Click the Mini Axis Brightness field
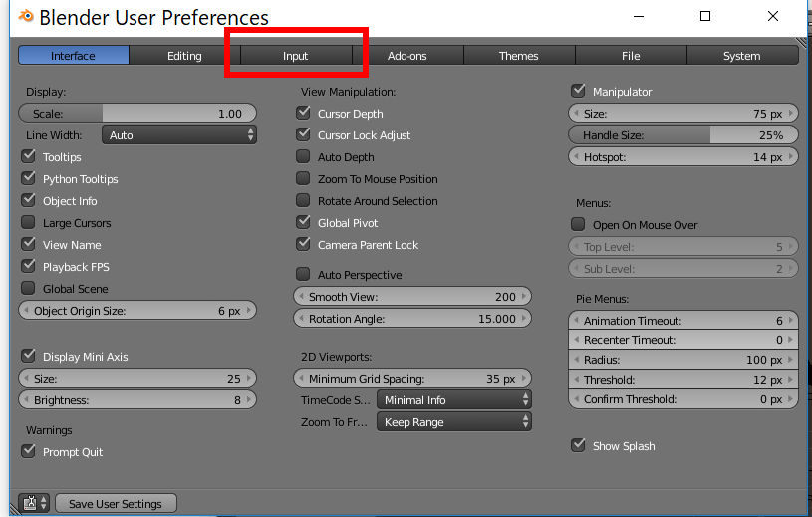The width and height of the screenshot is (812, 517). [x=137, y=400]
